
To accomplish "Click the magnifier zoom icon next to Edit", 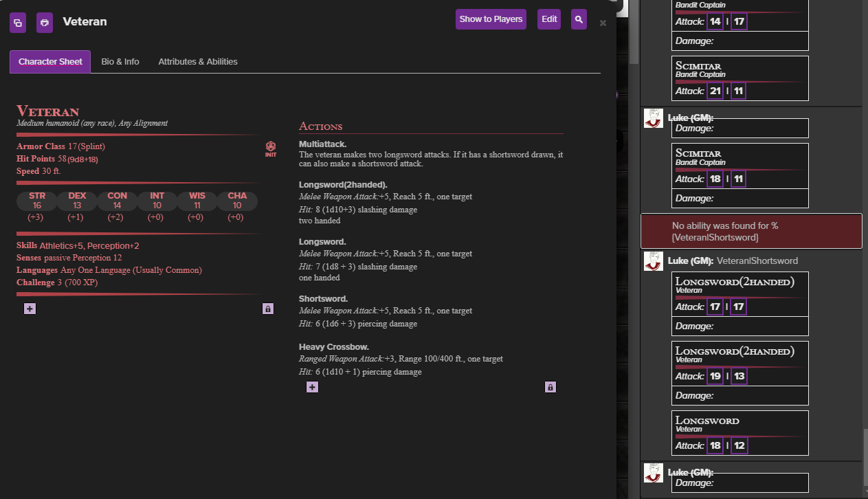I will [x=579, y=19].
